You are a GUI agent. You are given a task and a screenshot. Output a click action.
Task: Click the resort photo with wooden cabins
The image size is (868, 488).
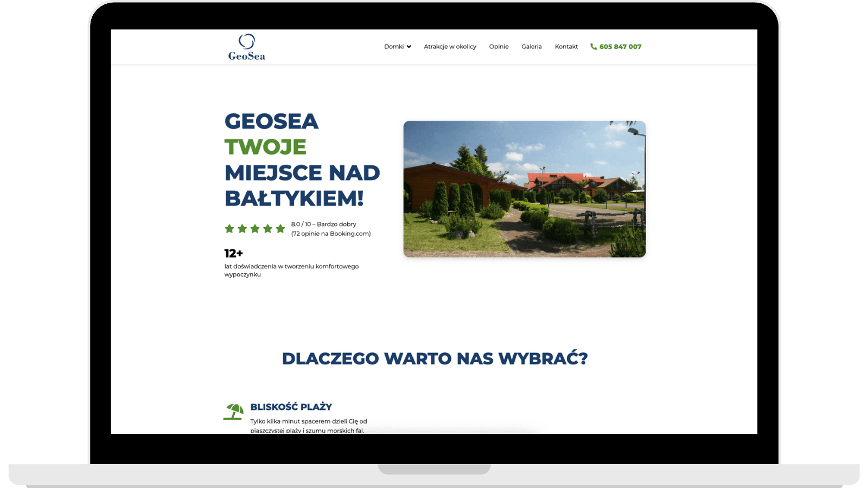[x=524, y=189]
